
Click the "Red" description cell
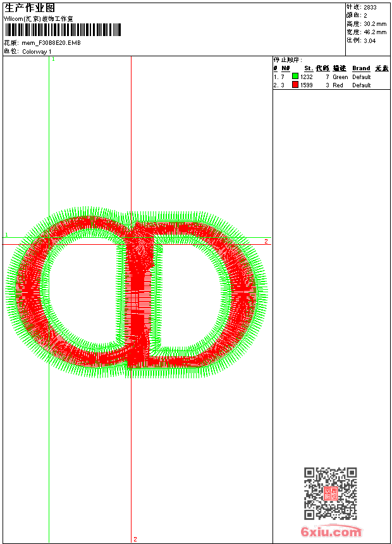pos(338,85)
